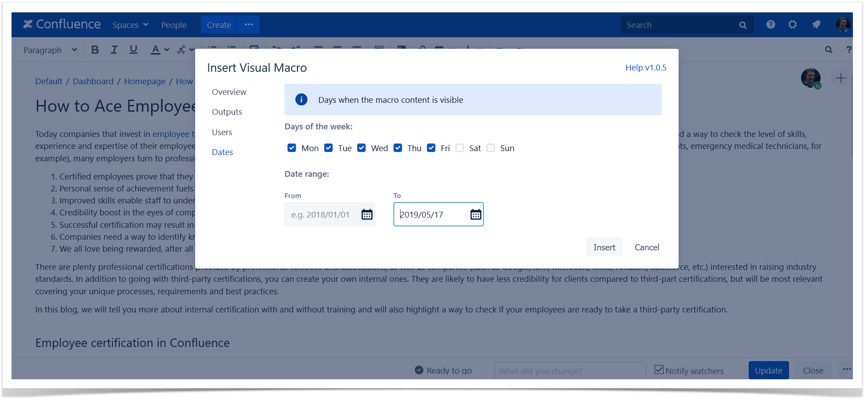Screen dimensions: 868x401
Task: Uncheck the Thu checkbox
Action: click(398, 148)
